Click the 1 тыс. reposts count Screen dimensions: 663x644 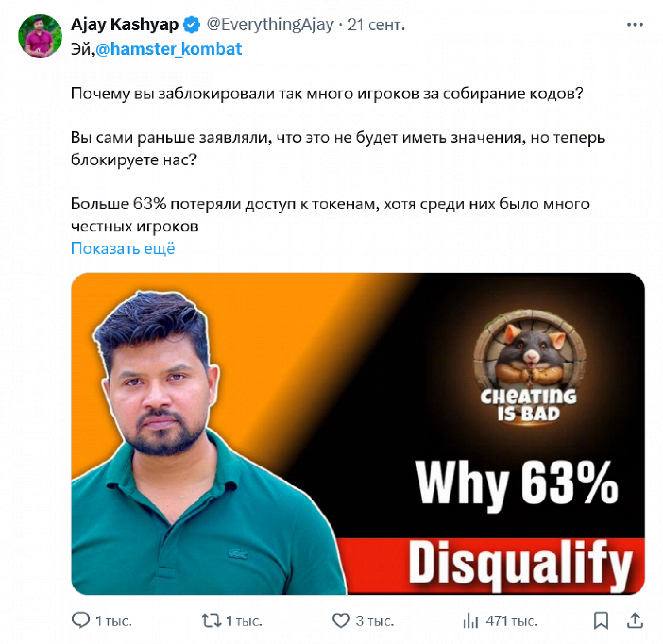click(244, 621)
